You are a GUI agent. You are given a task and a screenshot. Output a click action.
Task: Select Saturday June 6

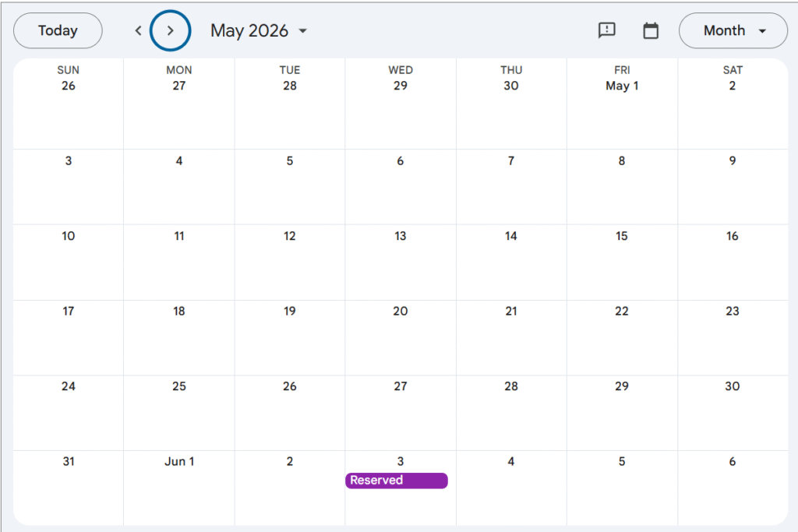733,461
